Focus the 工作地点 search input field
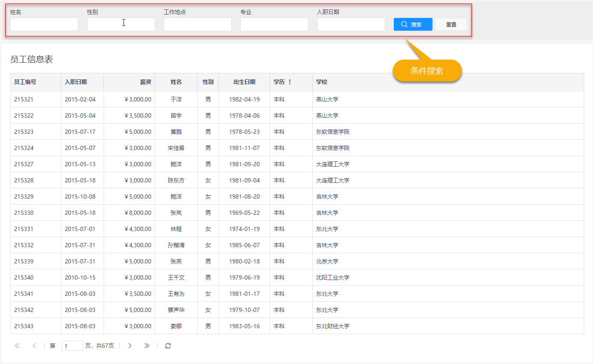Screen dimensions: 594x364 click(198, 24)
